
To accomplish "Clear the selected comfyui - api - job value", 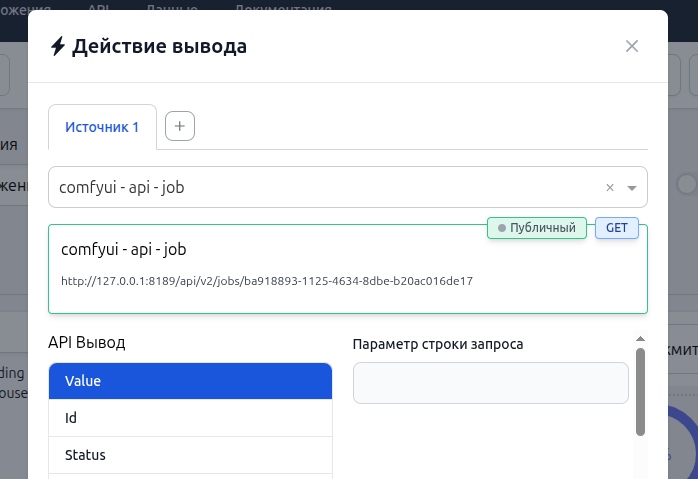I will pos(610,187).
